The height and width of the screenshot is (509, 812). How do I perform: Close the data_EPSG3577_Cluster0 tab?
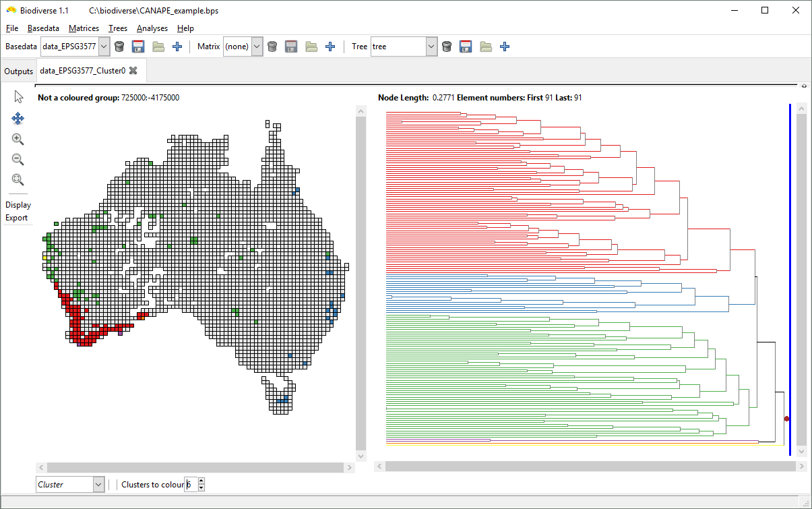coord(133,70)
